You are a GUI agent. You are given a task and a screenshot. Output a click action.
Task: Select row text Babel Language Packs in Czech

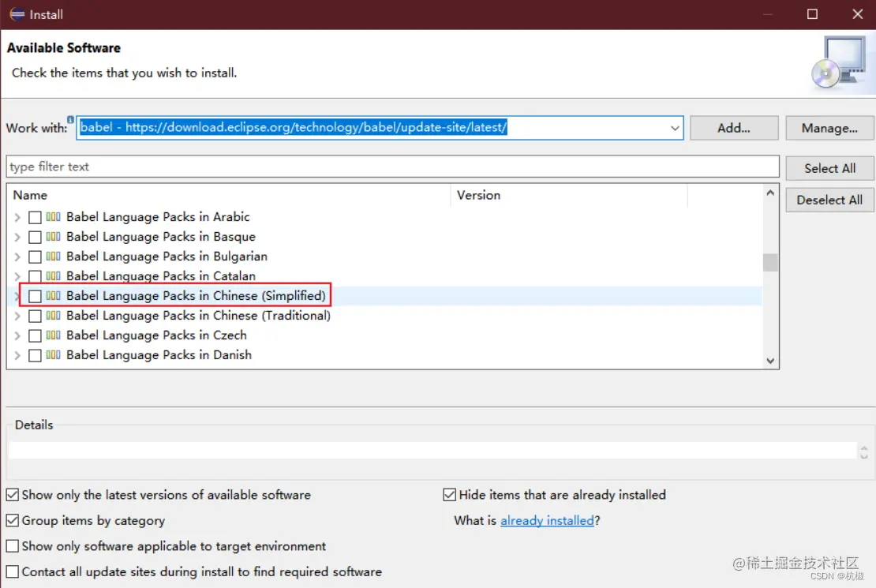point(156,335)
